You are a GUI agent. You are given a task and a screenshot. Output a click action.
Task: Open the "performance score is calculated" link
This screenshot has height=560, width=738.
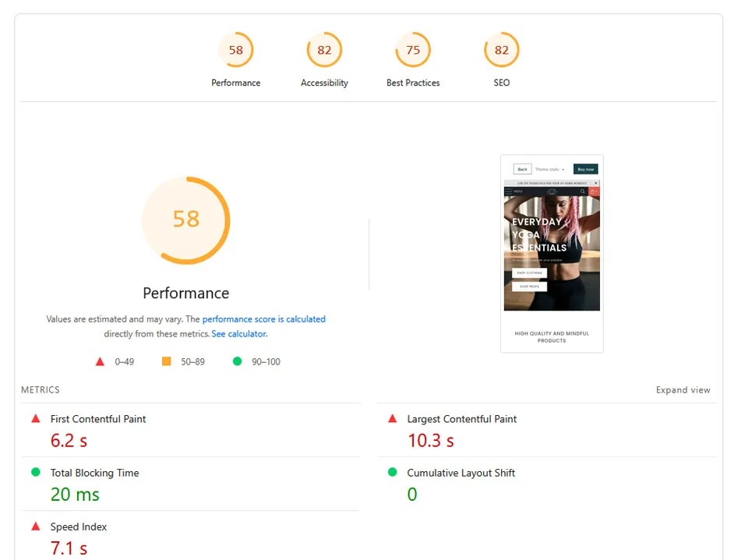click(263, 319)
